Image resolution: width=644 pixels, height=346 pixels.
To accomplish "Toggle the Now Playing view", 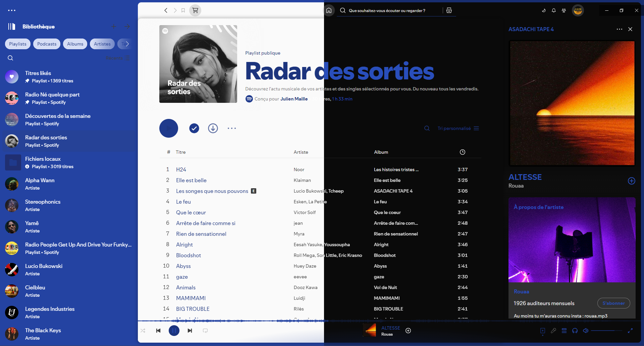I will pos(543,331).
